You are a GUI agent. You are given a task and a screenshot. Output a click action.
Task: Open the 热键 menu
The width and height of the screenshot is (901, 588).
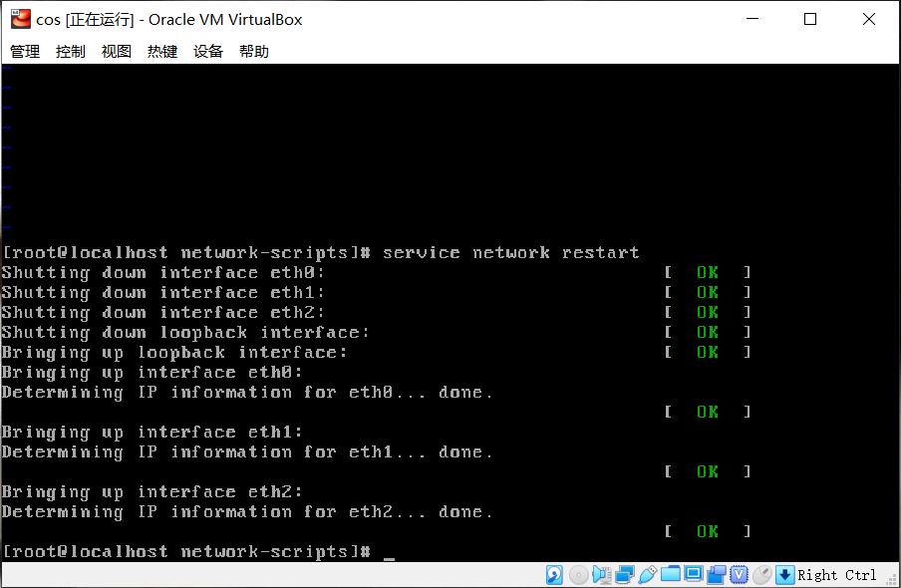(160, 51)
